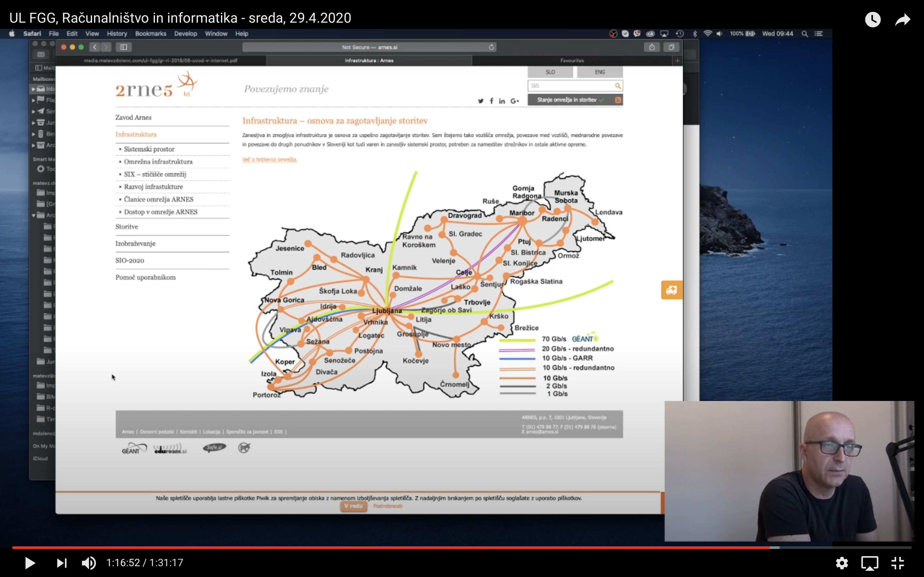Click the 'V redu' cookie button
924x577 pixels.
353,506
